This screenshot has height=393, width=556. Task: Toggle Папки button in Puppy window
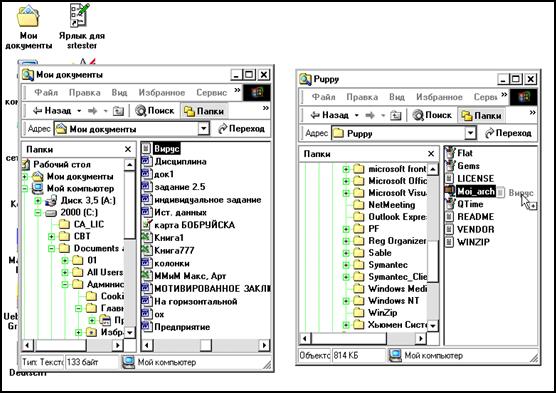tap(481, 115)
